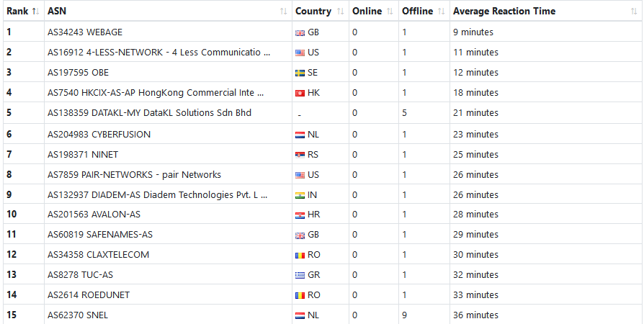Click the '28 minutes' reaction time

[475, 215]
